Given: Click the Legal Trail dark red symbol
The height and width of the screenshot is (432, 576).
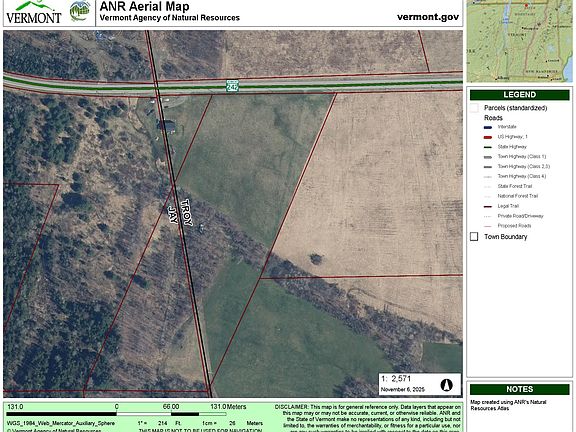Looking at the screenshot, I should tap(488, 206).
